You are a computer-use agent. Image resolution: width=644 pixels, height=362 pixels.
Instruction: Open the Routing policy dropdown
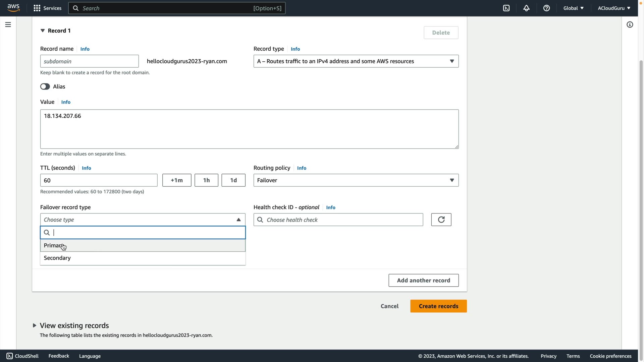pyautogui.click(x=356, y=180)
